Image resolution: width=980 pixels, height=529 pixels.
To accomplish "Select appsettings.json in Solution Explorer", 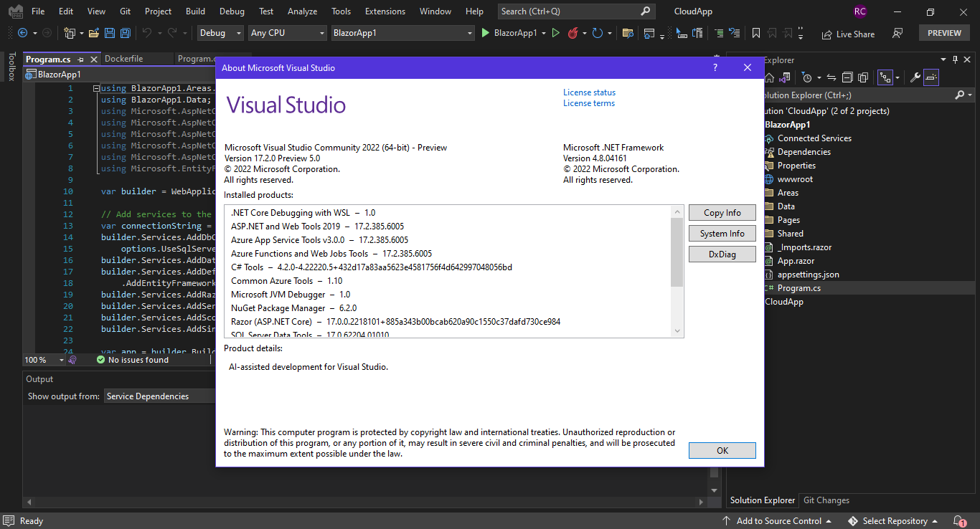I will pyautogui.click(x=808, y=275).
